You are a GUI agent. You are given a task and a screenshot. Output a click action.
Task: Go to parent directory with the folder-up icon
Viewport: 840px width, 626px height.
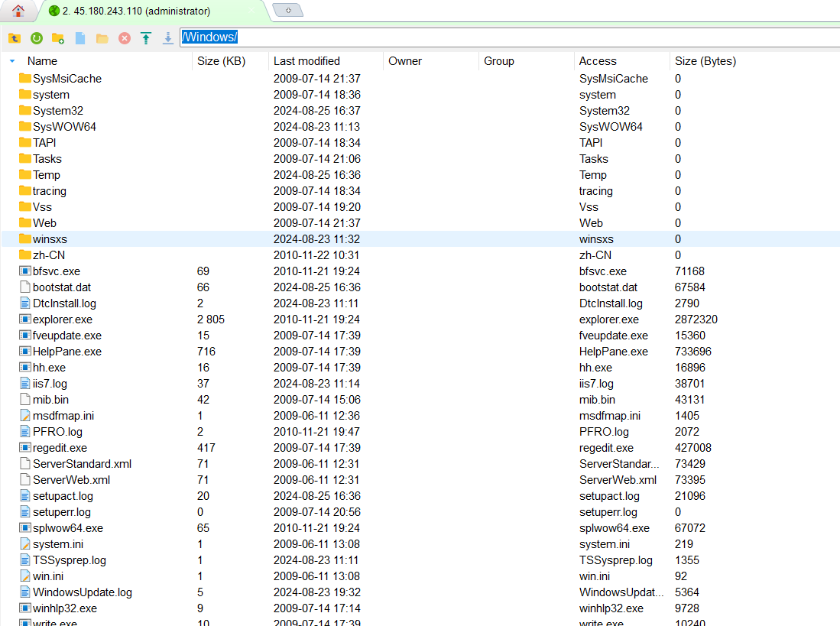point(15,38)
